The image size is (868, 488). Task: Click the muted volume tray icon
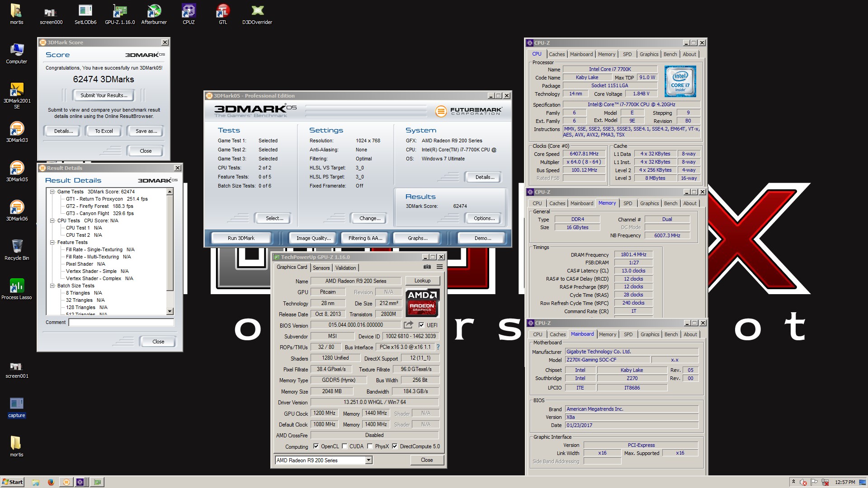point(803,482)
